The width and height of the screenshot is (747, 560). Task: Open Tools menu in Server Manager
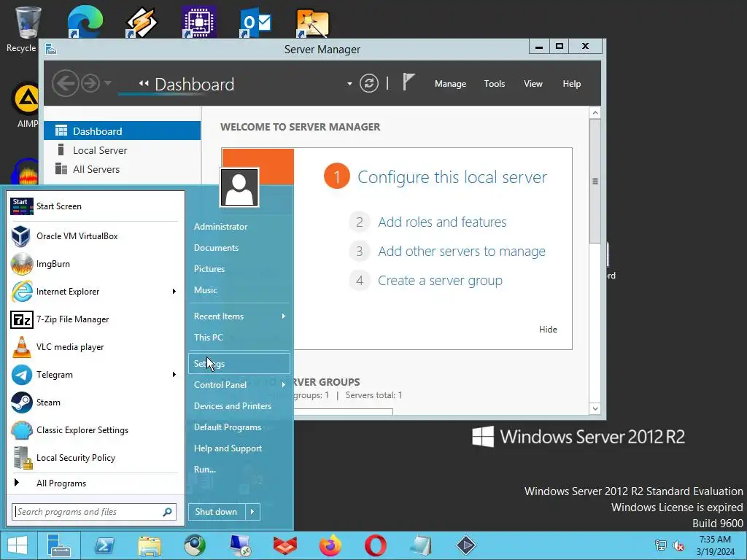pos(495,84)
